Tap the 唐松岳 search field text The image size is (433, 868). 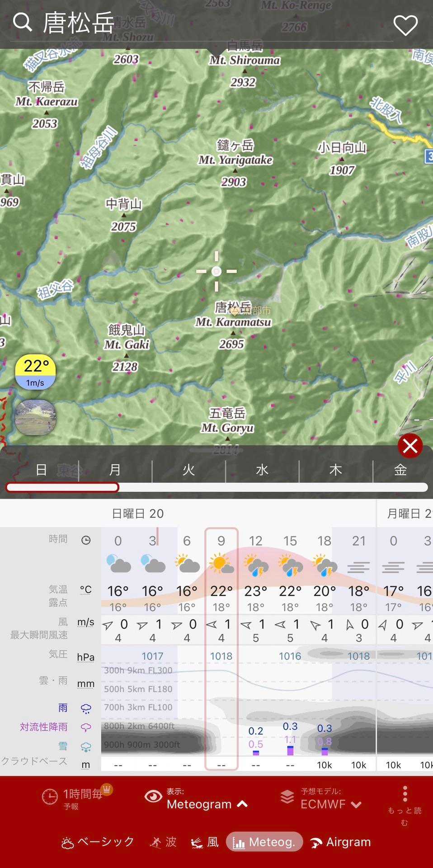point(79,23)
